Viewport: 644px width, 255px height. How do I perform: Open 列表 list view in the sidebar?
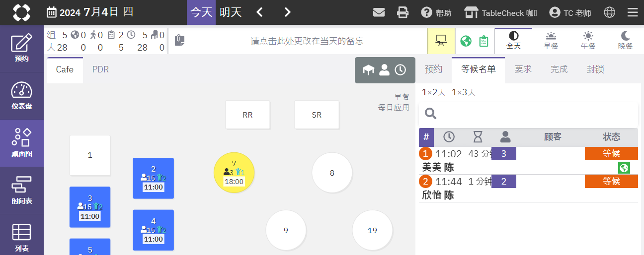tap(22, 237)
